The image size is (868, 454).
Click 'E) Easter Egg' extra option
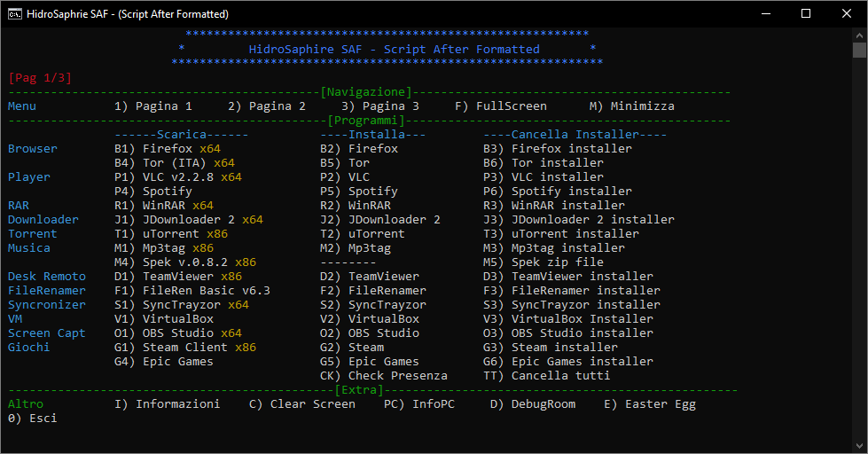tap(650, 404)
